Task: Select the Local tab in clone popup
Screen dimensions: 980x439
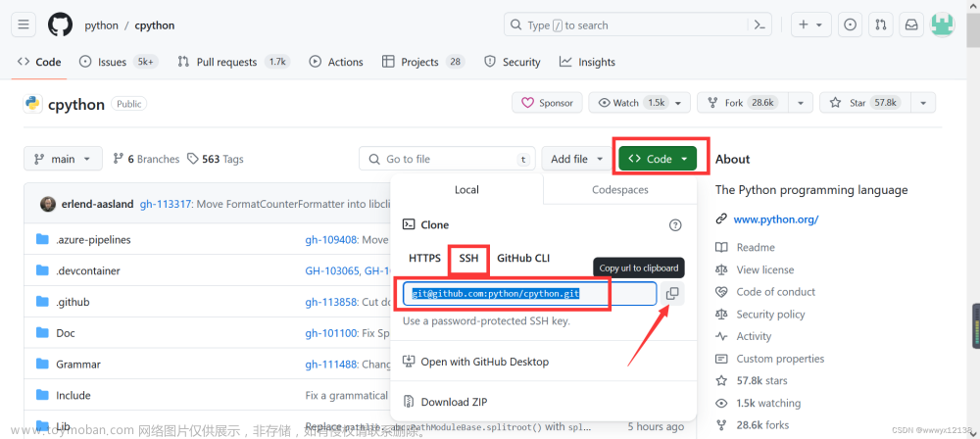Action: [x=466, y=189]
